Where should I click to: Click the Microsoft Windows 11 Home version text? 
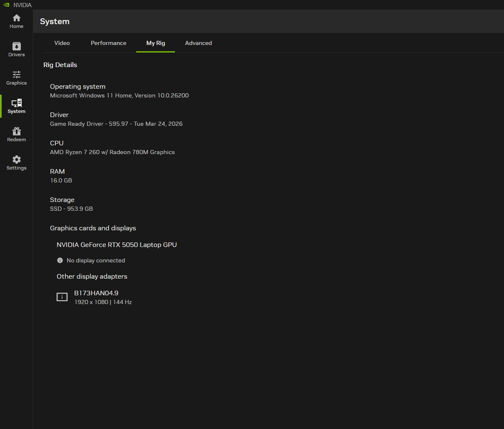[x=120, y=95]
